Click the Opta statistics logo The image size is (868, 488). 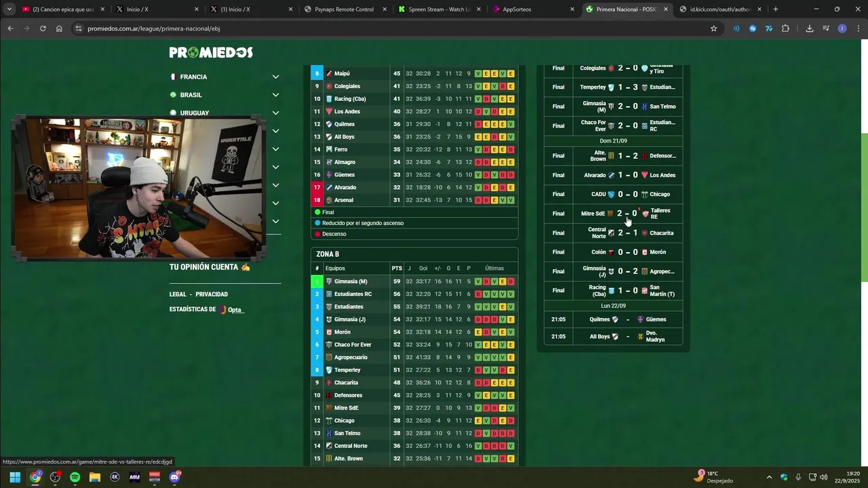[x=231, y=310]
